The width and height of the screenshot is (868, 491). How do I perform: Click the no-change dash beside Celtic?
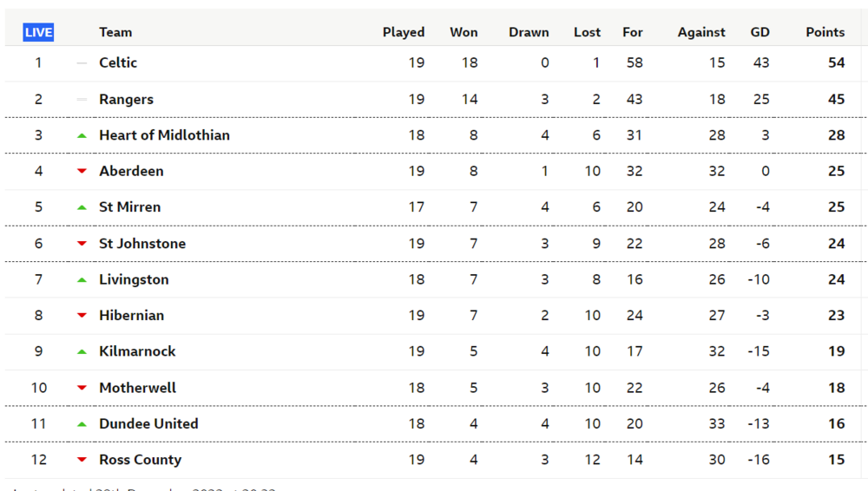tap(82, 63)
